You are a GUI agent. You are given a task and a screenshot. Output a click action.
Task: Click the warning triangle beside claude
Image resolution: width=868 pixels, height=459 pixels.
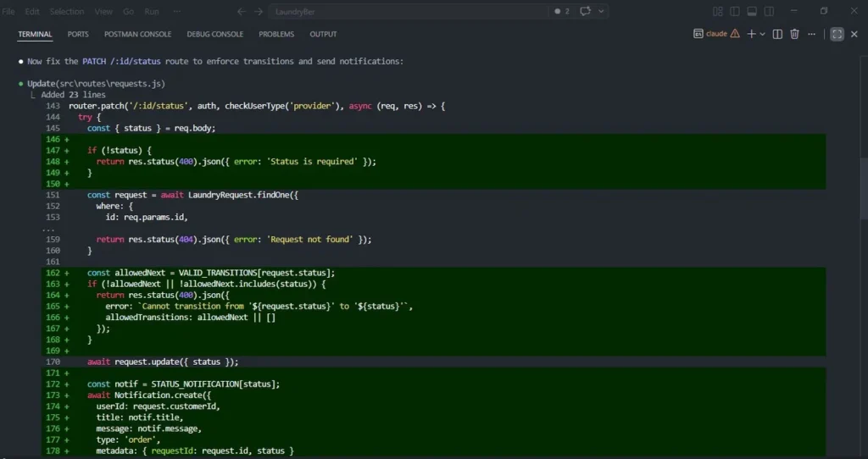point(735,34)
